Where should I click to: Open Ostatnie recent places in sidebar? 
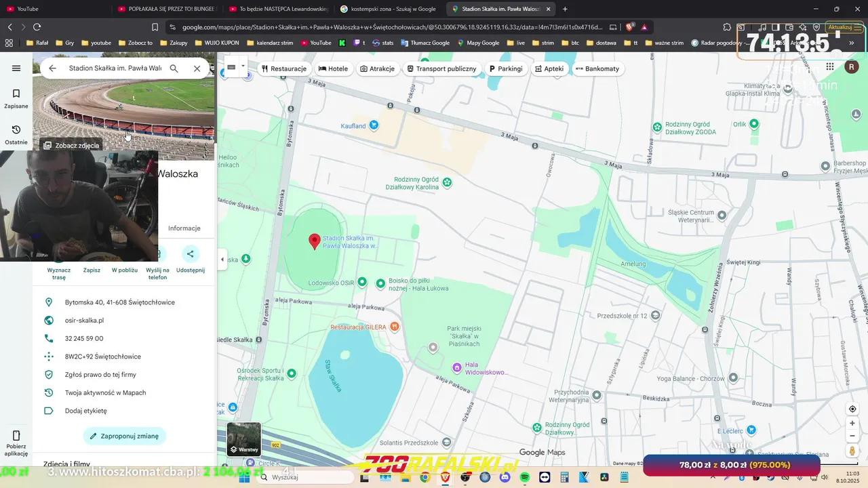(16, 135)
